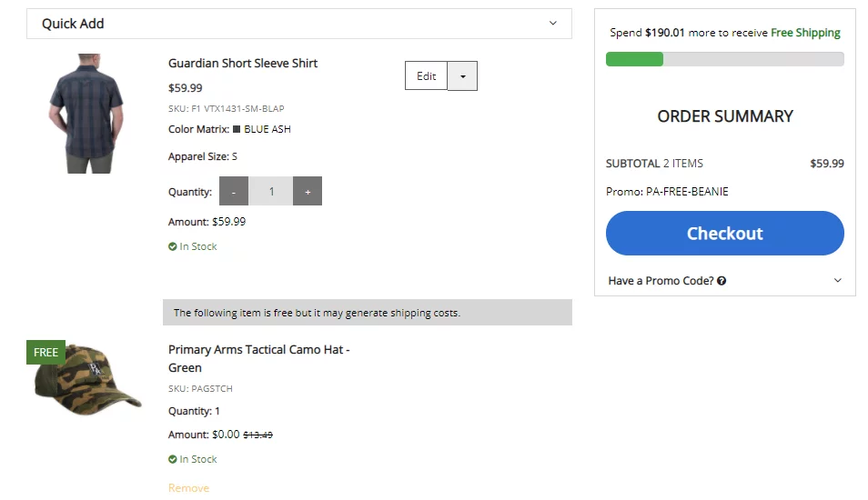This screenshot has width=868, height=500.
Task: Click the Quick Add heading text
Action: tap(73, 24)
